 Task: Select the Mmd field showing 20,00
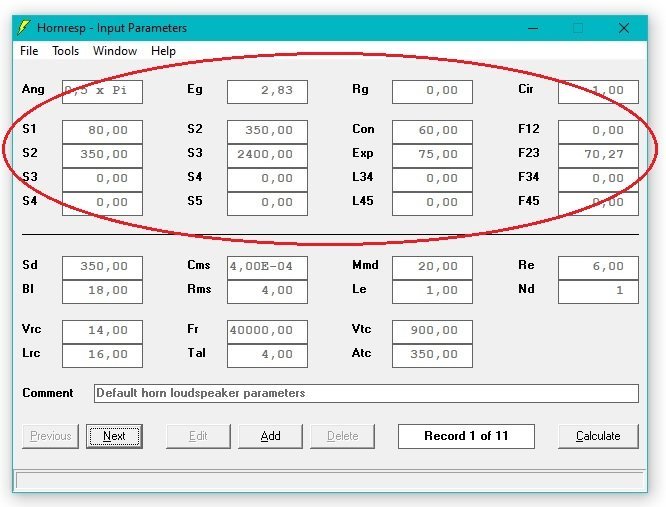pos(432,268)
